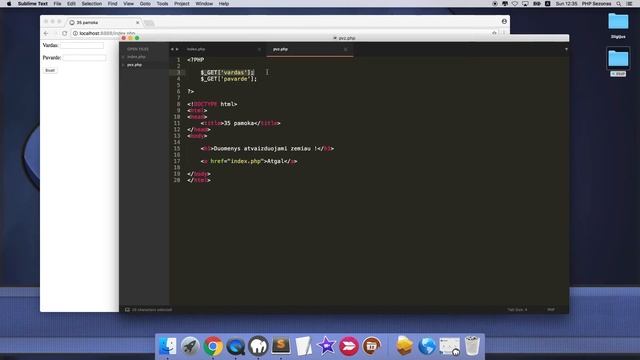Screen dimensions: 640x360
Task: Open the red arrow app in the Dock
Action: [x=349, y=346]
